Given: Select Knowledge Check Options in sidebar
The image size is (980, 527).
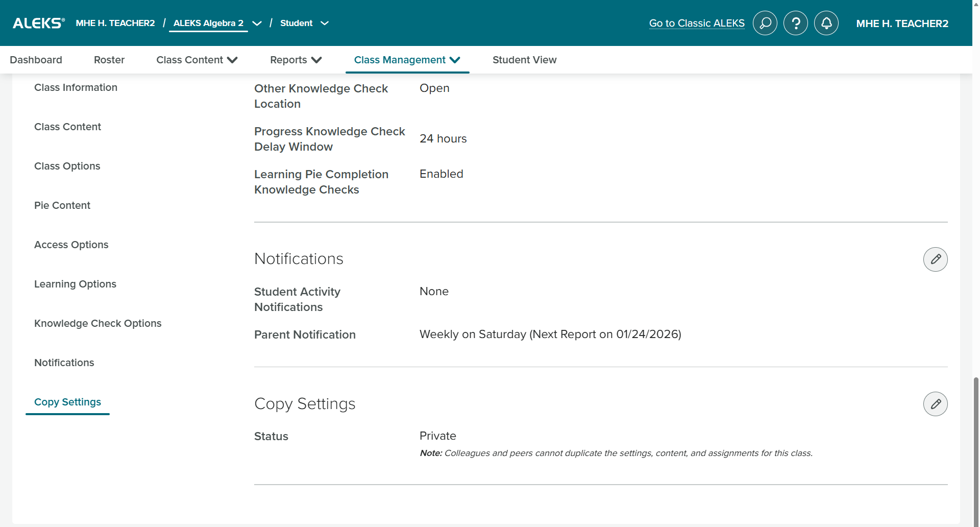Looking at the screenshot, I should pos(97,323).
